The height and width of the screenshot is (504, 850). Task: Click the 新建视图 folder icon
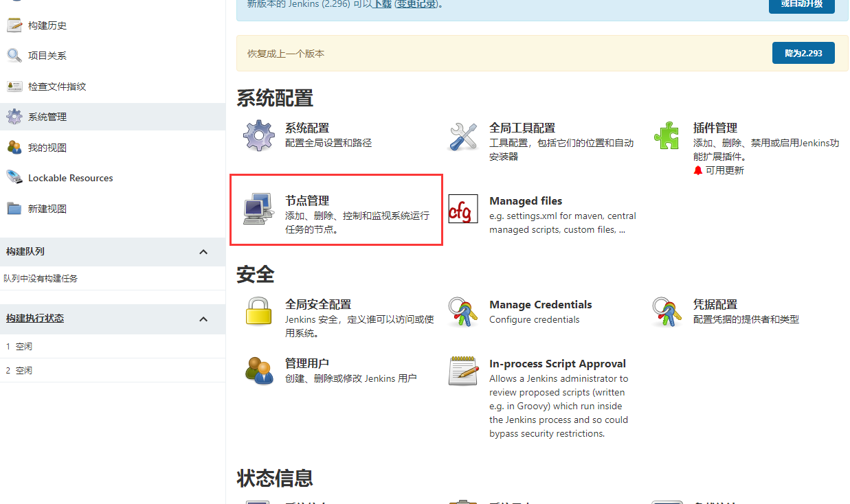pyautogui.click(x=14, y=209)
